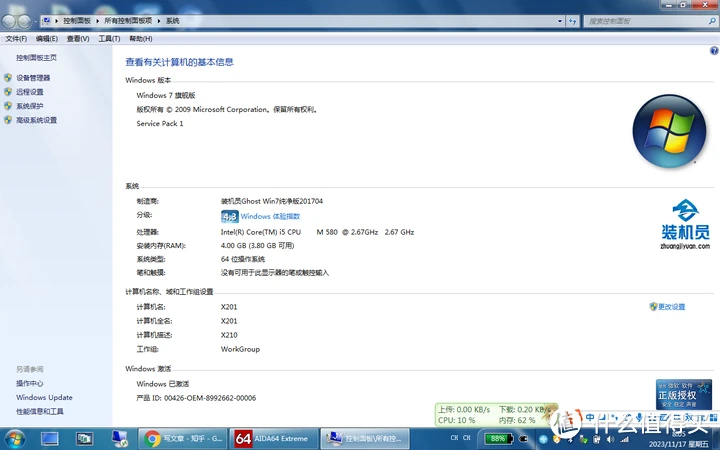Click 所有控制面板项 breadcrumb in address bar
This screenshot has height=450, width=720.
coord(128,21)
